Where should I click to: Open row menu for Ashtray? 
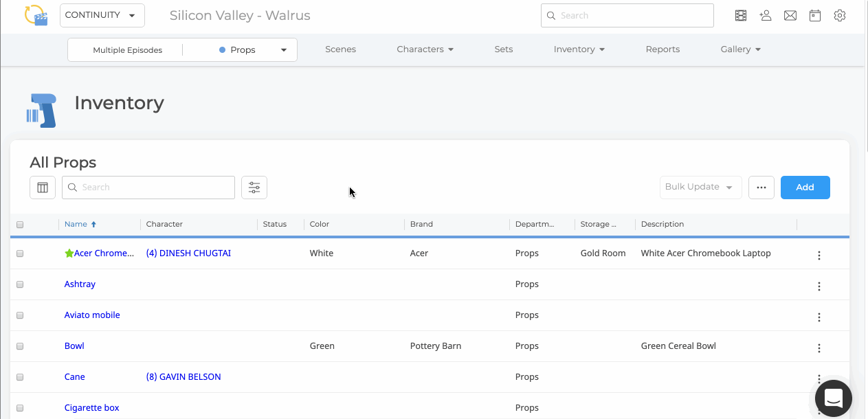click(x=819, y=286)
